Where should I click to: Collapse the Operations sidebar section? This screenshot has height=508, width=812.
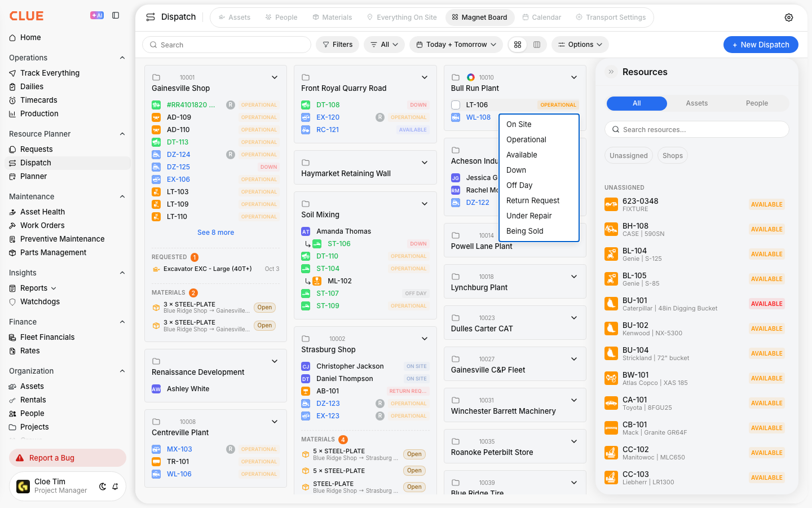pos(122,58)
